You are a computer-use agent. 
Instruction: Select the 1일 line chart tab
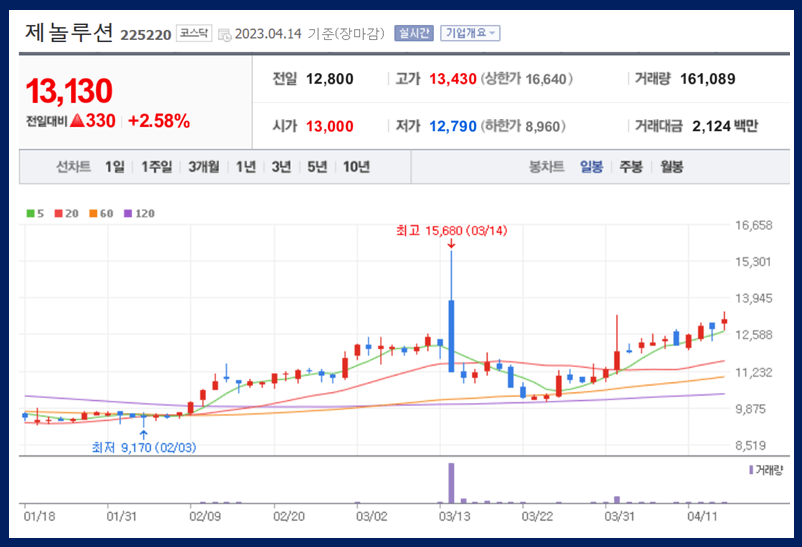tap(115, 167)
